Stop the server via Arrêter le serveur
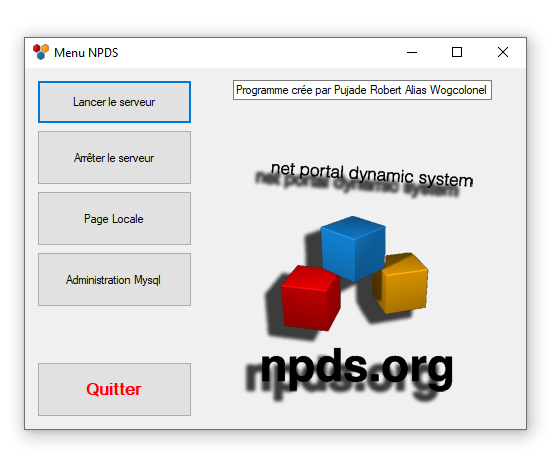Screen dimensions: 553x460 (114, 157)
